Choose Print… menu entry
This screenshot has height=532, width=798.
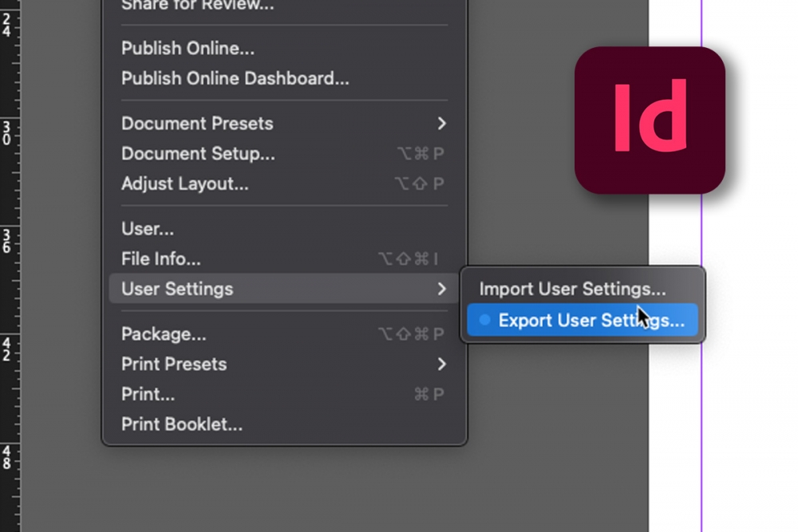click(148, 395)
